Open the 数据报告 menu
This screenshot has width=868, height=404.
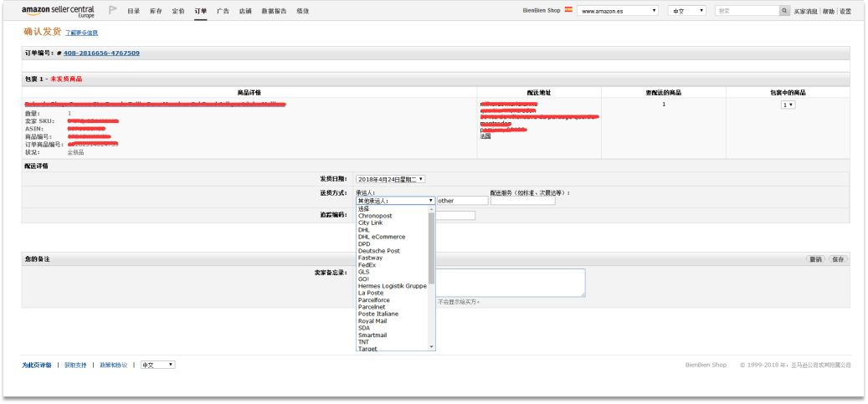[x=274, y=11]
